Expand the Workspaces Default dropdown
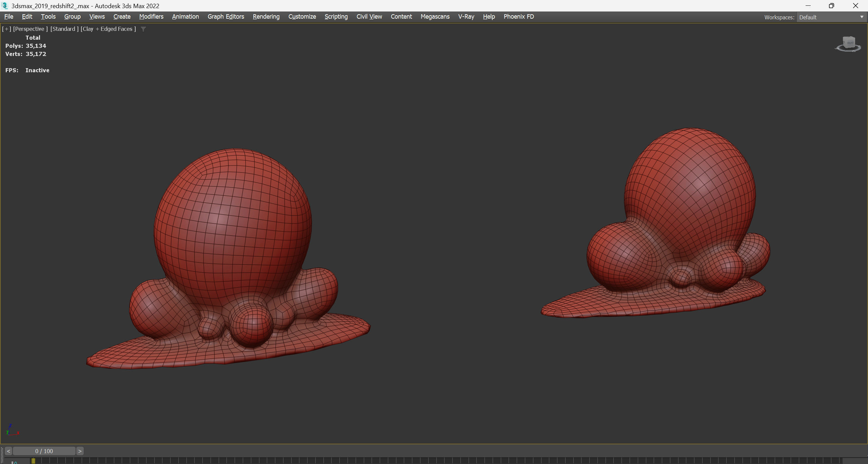 (862, 17)
